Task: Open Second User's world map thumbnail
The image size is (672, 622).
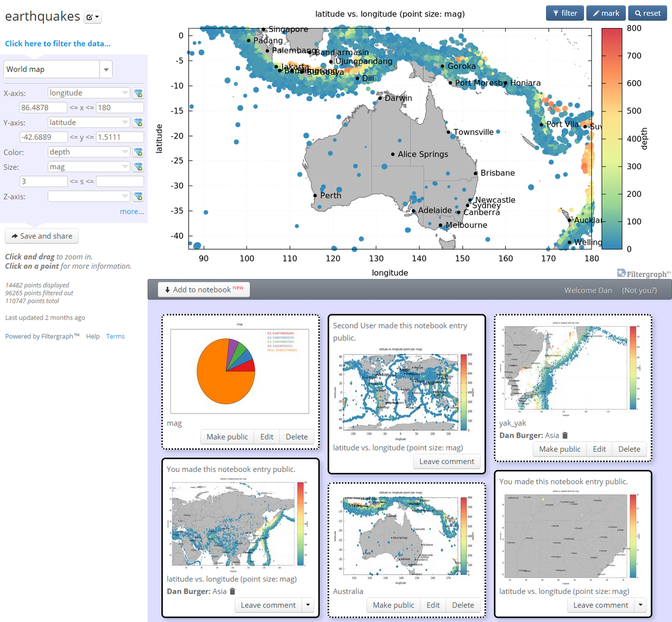Action: click(407, 394)
